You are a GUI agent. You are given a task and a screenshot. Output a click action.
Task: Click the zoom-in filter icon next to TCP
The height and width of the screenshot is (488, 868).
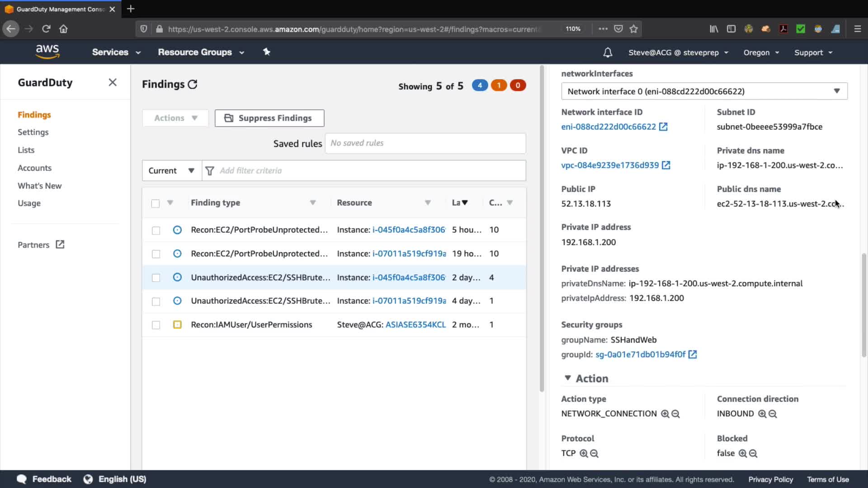click(x=584, y=453)
